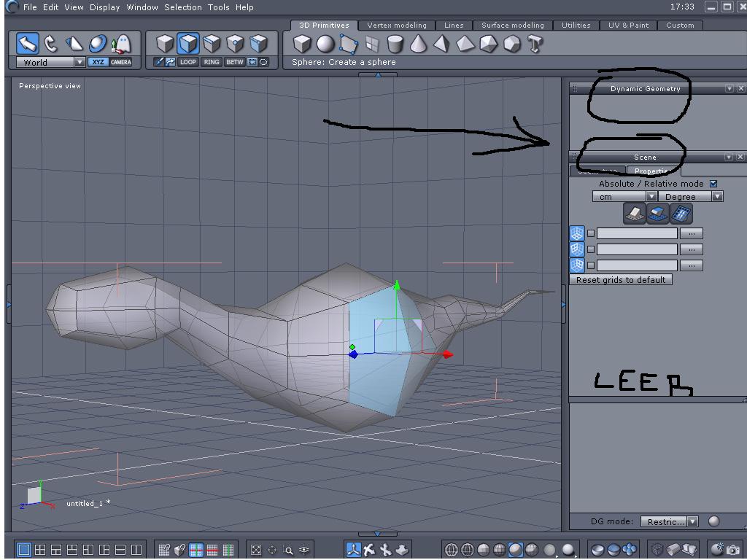This screenshot has height=560, width=747.
Task: Enable the first grid row checkbox
Action: [x=591, y=233]
